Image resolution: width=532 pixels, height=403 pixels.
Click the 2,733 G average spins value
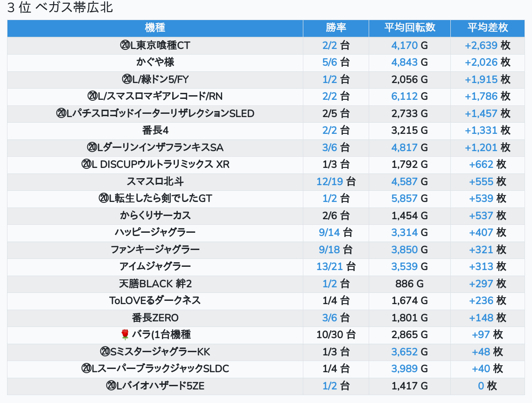(x=410, y=113)
